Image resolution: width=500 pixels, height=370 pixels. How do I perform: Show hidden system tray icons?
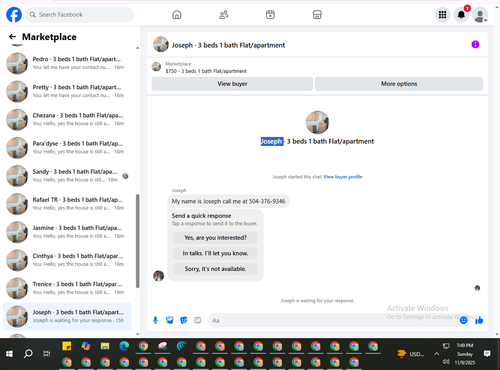436,354
